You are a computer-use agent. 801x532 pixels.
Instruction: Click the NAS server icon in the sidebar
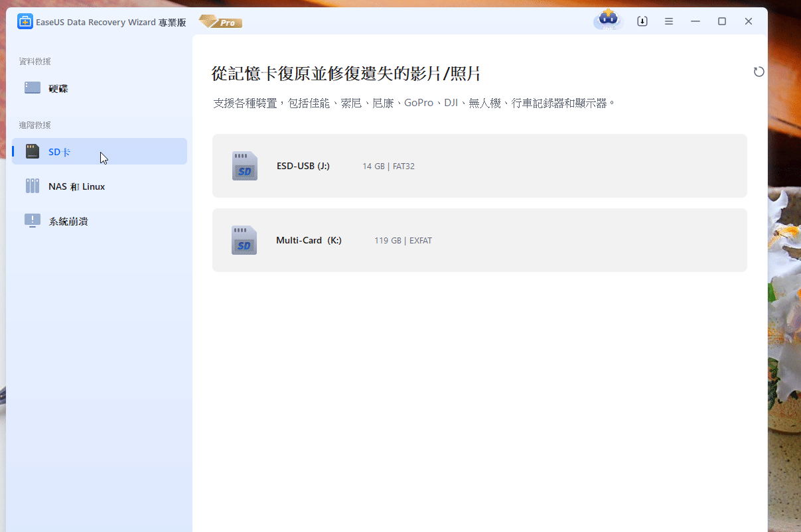point(33,186)
